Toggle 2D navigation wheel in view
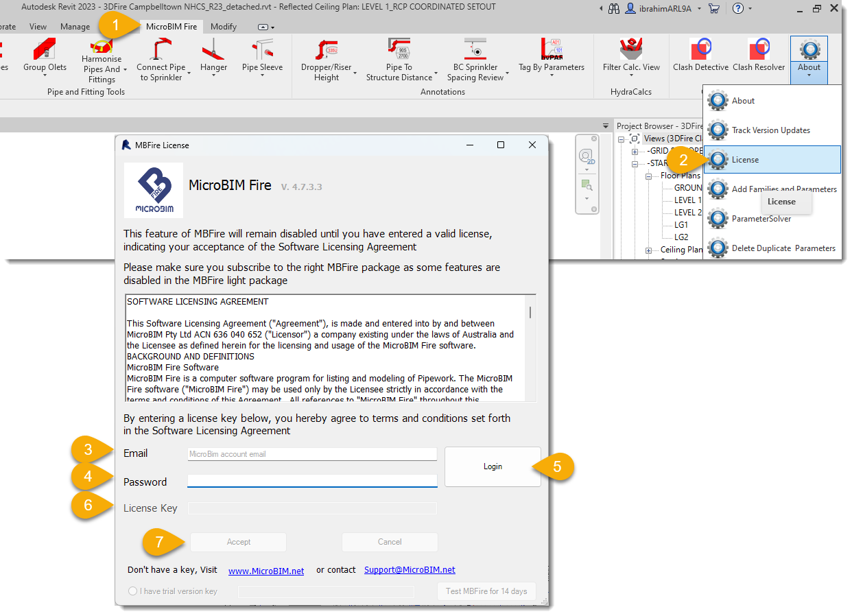The height and width of the screenshot is (616, 852). tap(586, 157)
